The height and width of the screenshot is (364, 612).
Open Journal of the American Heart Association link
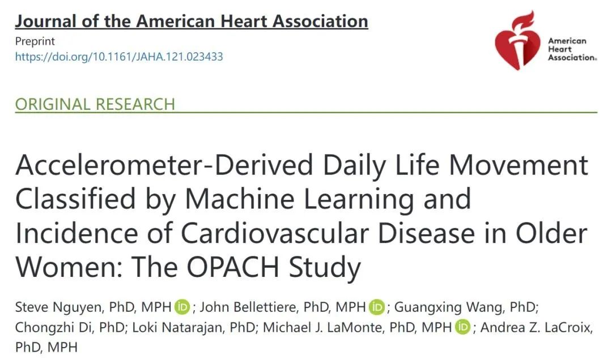192,22
